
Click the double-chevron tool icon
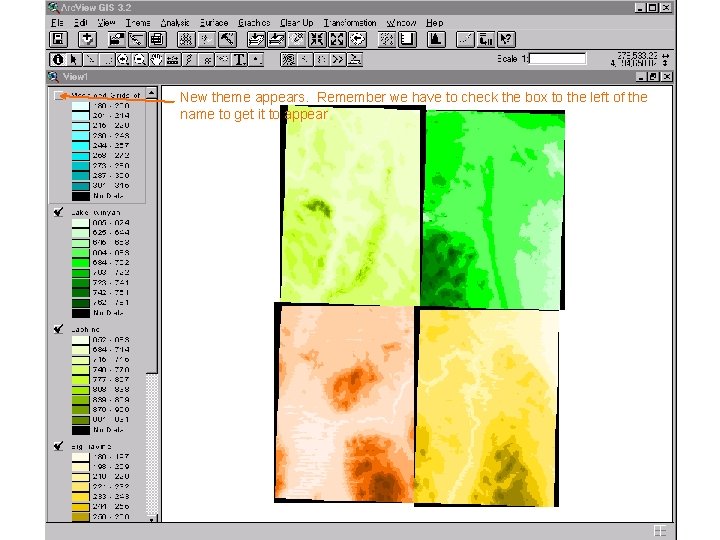click(338, 60)
